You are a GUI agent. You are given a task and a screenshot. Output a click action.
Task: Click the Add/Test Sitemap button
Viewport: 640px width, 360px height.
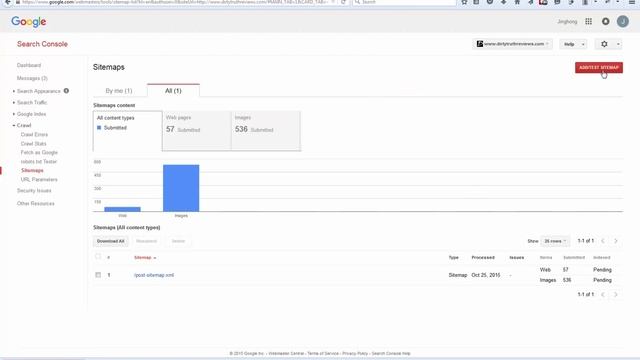click(599, 67)
